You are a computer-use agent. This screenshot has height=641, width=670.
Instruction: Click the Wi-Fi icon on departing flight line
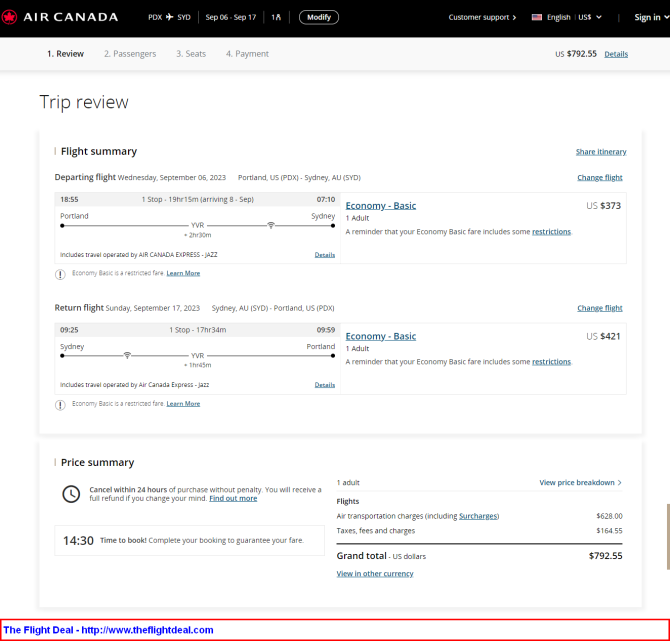point(270,225)
